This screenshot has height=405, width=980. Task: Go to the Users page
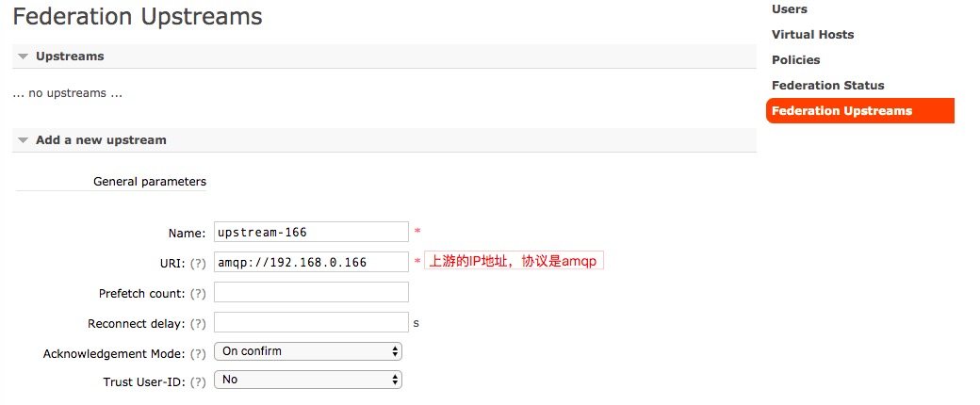pyautogui.click(x=789, y=9)
